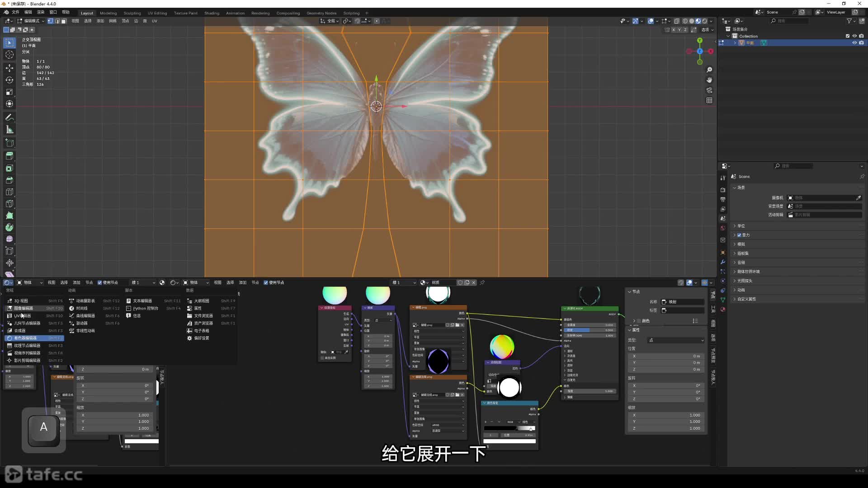This screenshot has width=868, height=488.
Task: Select the Loop Cut tool
Action: tap(9, 192)
